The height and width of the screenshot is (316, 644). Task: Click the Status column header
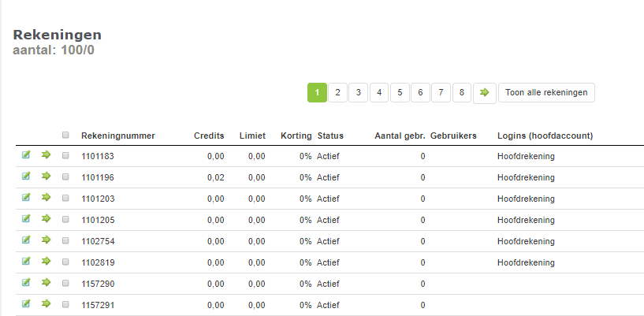point(330,136)
